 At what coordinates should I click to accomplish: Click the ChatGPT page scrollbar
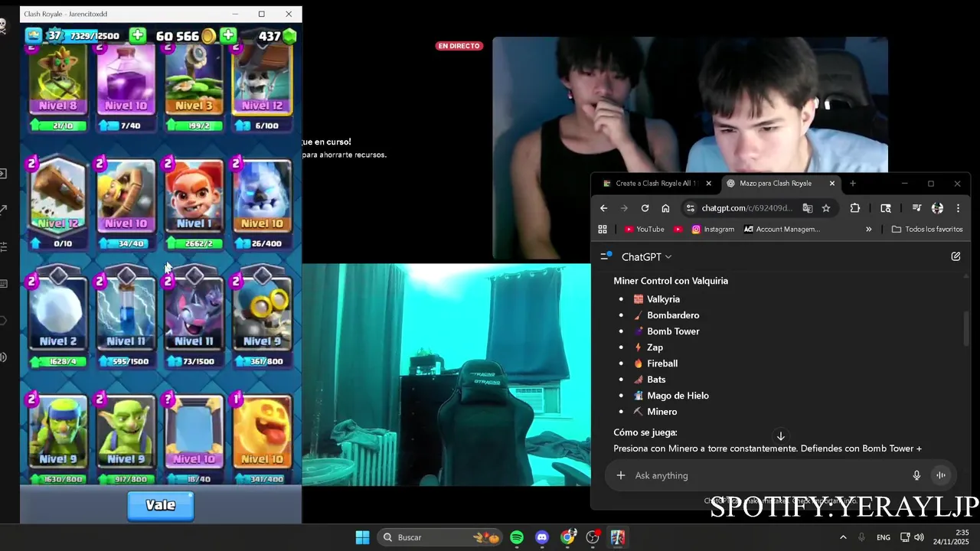tap(966, 328)
